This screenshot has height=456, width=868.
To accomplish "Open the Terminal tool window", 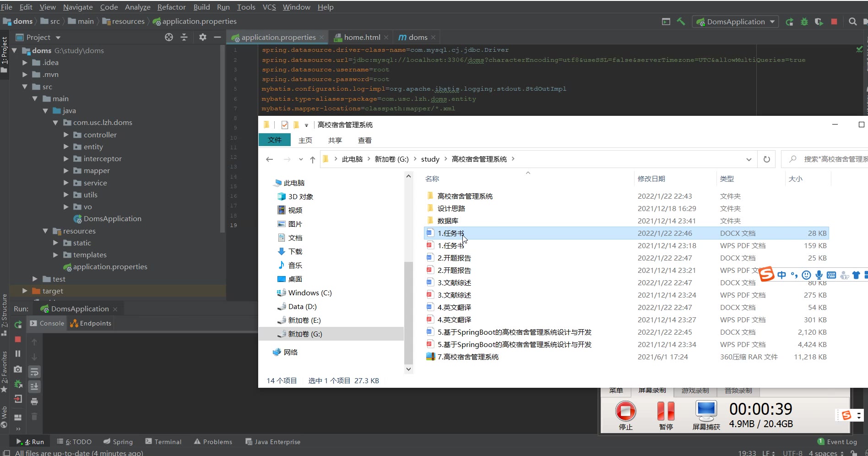I will click(x=163, y=442).
